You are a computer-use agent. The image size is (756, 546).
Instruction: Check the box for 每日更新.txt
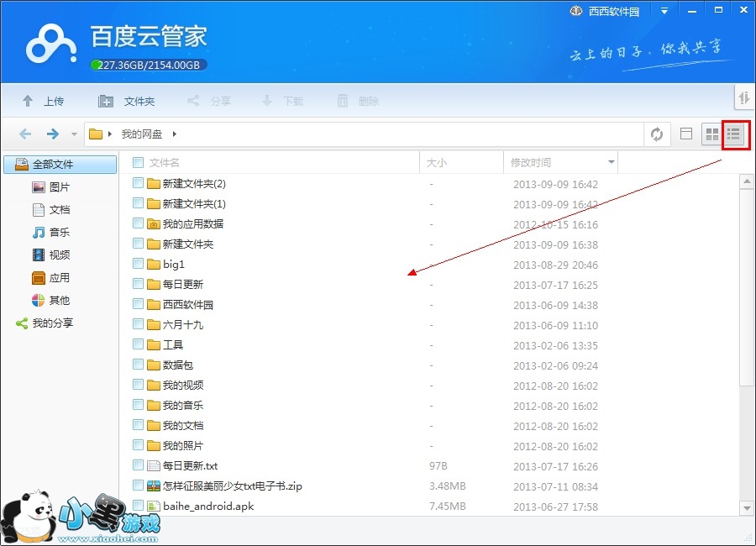click(138, 465)
